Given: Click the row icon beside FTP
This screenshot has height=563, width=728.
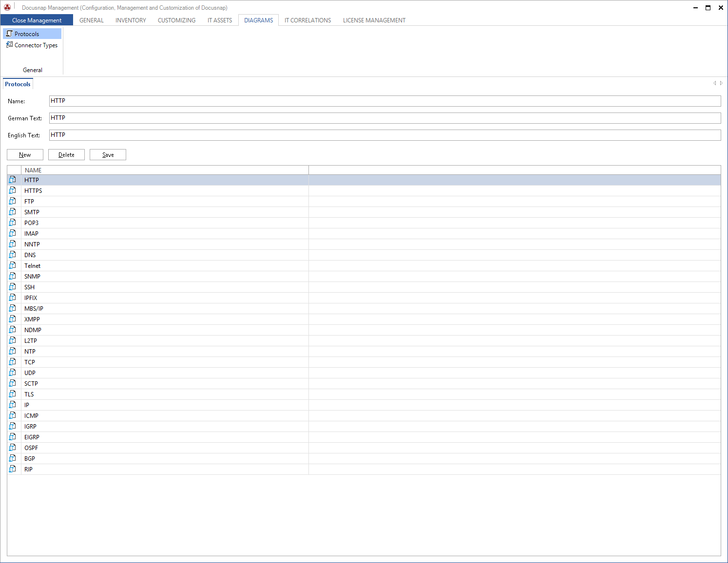Looking at the screenshot, I should 13,201.
